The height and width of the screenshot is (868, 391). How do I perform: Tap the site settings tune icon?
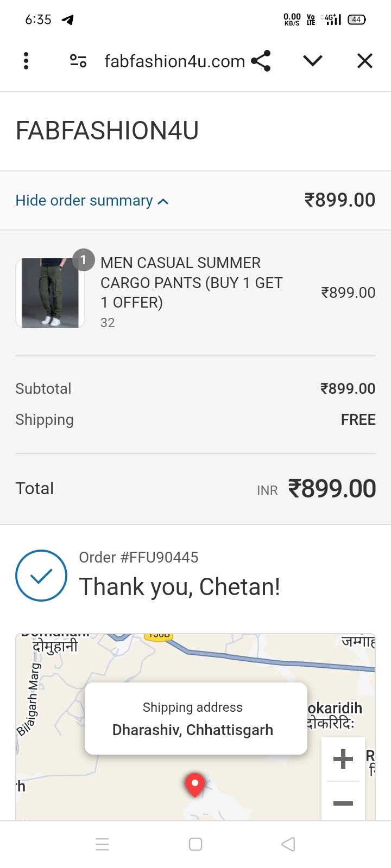[x=78, y=61]
